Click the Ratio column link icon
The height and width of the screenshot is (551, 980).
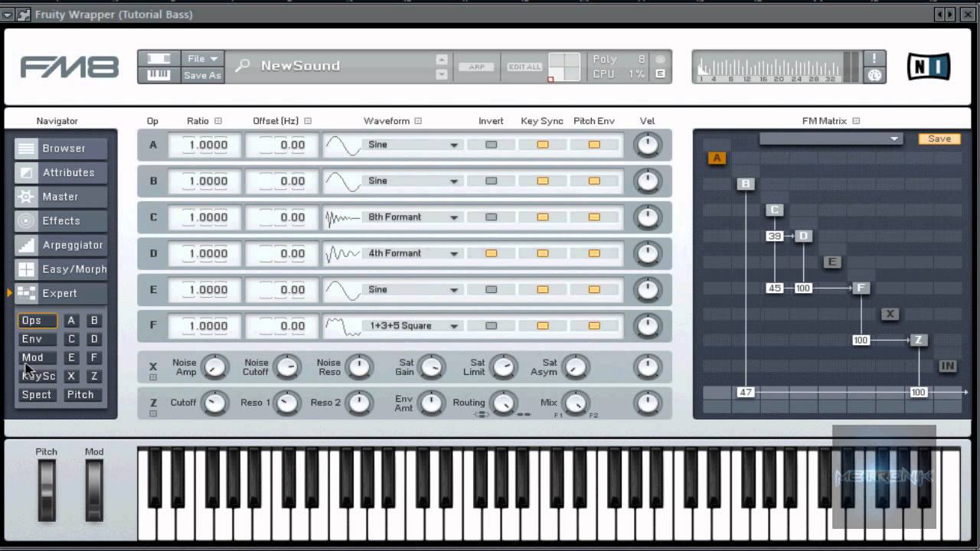218,121
